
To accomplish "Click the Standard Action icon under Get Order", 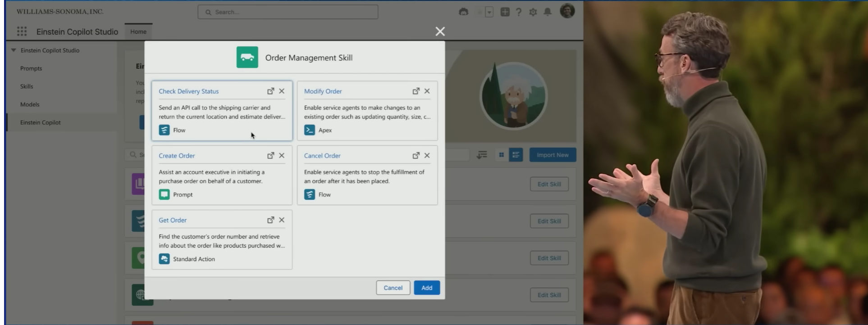I will (164, 259).
